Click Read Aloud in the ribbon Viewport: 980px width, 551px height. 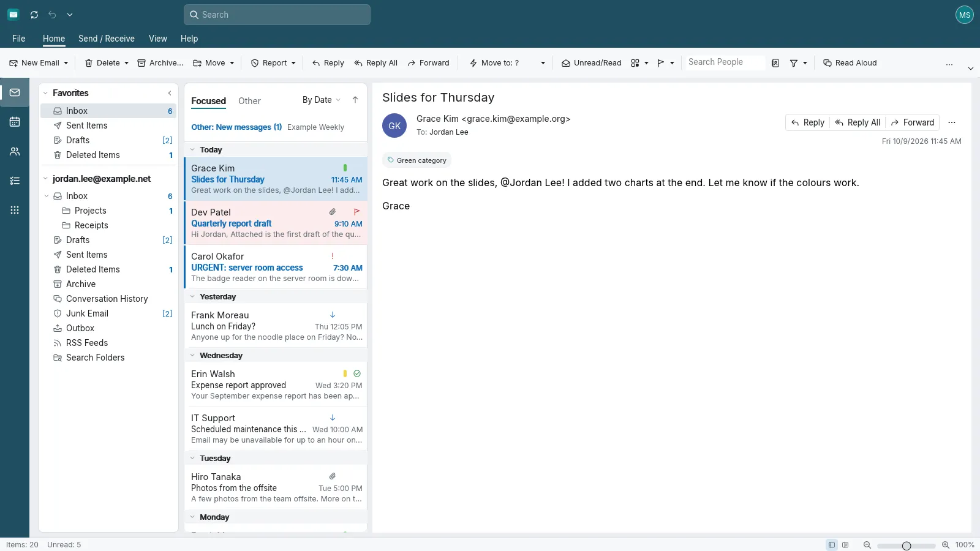pyautogui.click(x=850, y=63)
